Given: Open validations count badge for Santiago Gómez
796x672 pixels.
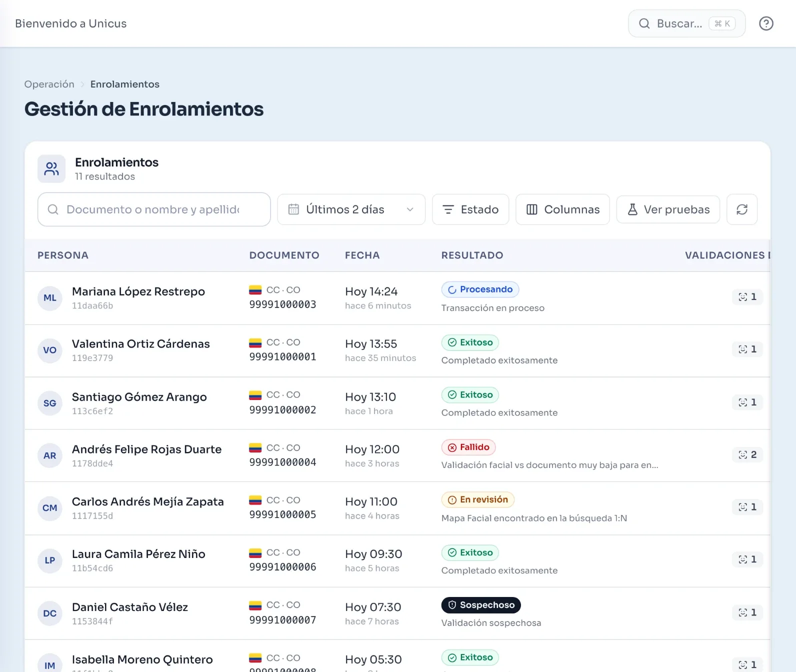Looking at the screenshot, I should 747,402.
